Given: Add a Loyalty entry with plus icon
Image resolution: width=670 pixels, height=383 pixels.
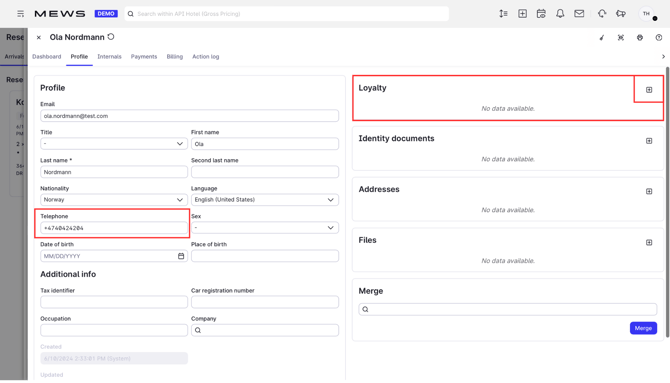Looking at the screenshot, I should pyautogui.click(x=649, y=90).
